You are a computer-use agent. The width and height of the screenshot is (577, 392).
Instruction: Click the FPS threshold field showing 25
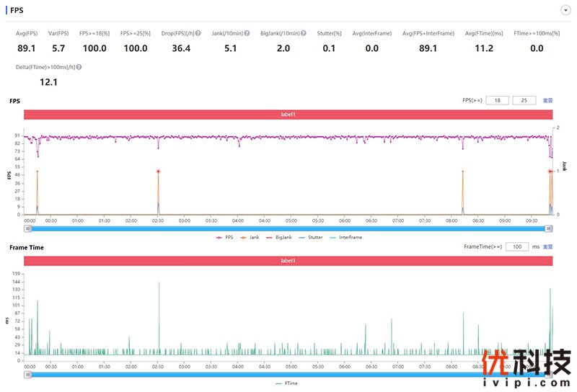(x=524, y=100)
